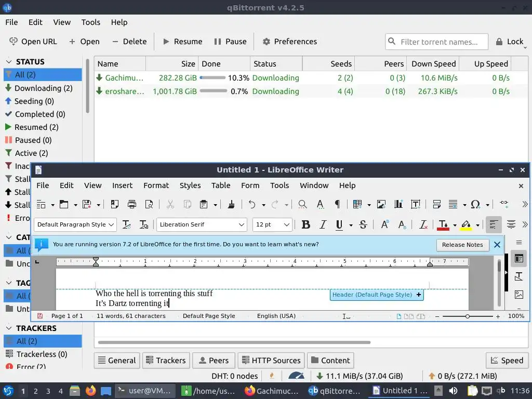Open the Styles menu in Writer
The image size is (532, 399).
(190, 185)
